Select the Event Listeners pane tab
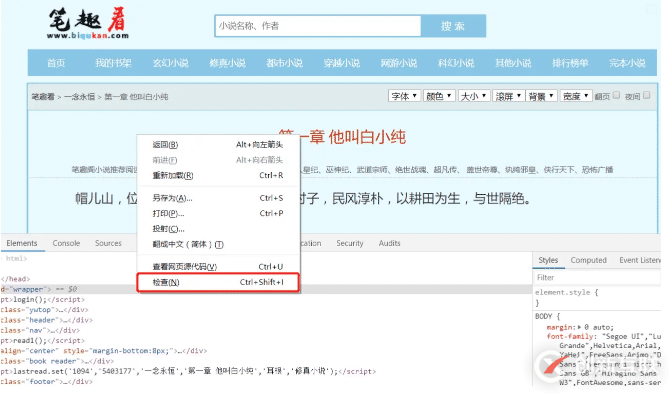Viewport: 669px width, 395px height. click(x=639, y=260)
